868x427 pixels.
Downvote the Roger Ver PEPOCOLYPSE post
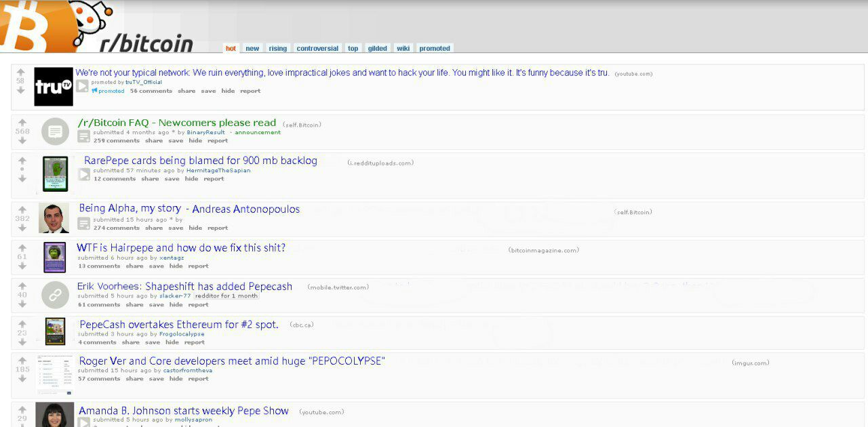[22, 380]
